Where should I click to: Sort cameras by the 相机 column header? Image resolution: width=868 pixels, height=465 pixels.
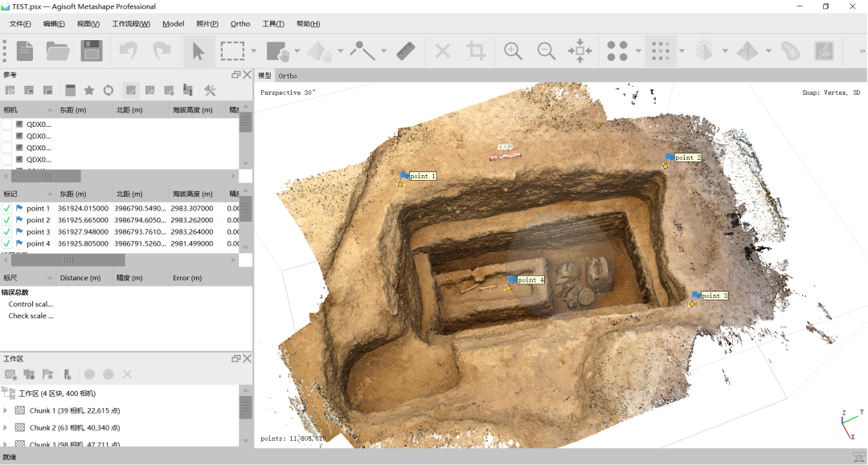point(27,110)
